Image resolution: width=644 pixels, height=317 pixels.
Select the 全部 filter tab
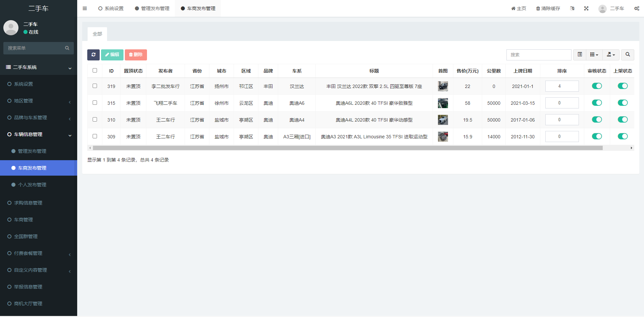pos(97,34)
